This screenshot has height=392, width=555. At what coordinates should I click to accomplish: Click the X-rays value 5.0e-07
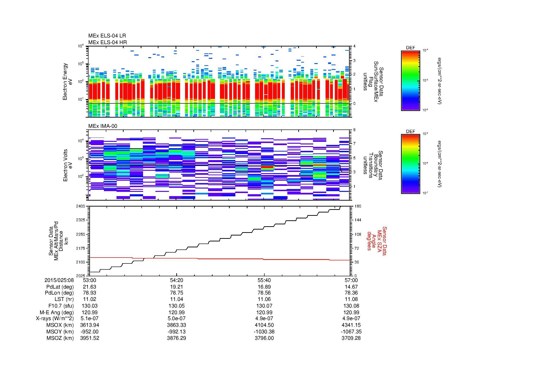pyautogui.click(x=177, y=318)
